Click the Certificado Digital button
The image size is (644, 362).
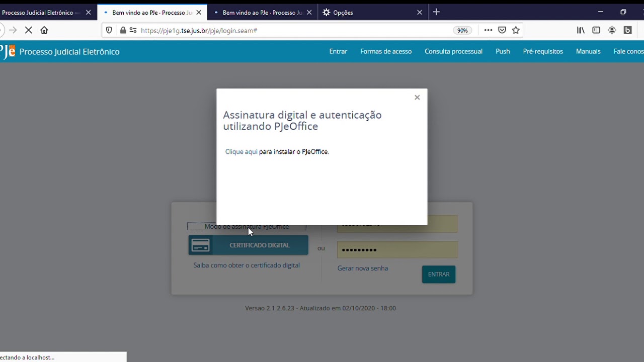(x=248, y=245)
